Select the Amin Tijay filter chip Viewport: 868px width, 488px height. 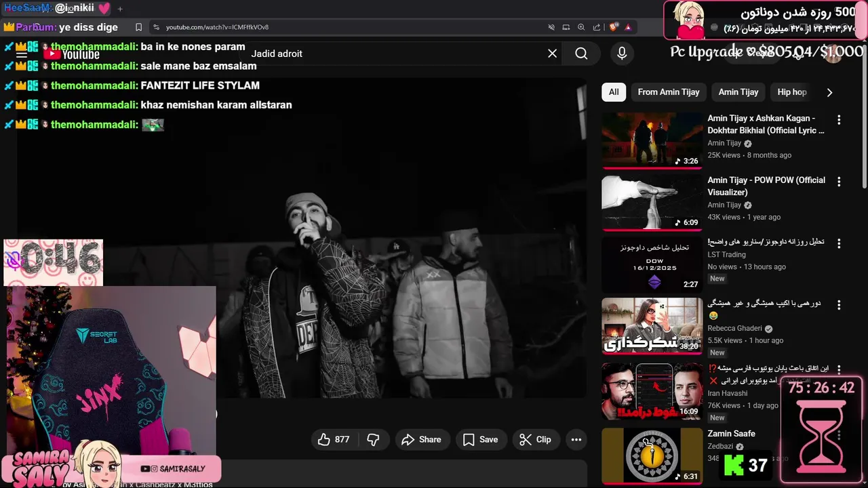click(738, 92)
